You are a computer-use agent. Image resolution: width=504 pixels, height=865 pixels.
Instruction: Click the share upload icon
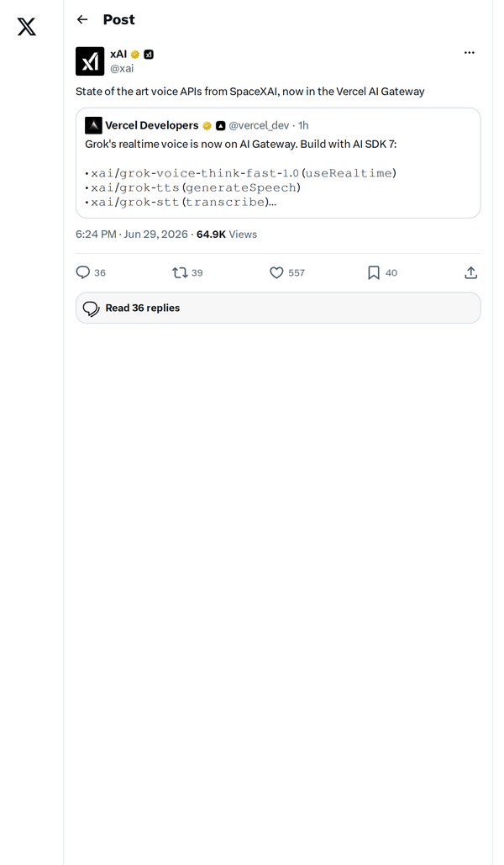click(x=471, y=272)
